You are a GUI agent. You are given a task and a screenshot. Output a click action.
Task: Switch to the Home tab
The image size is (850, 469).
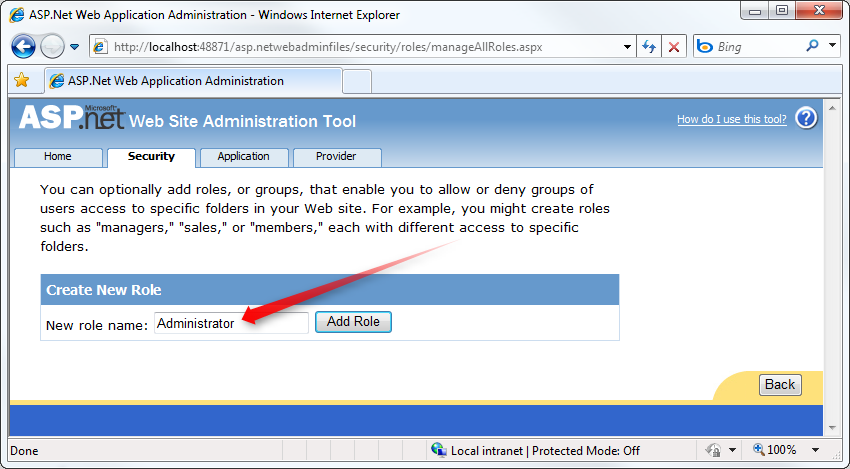click(x=58, y=157)
